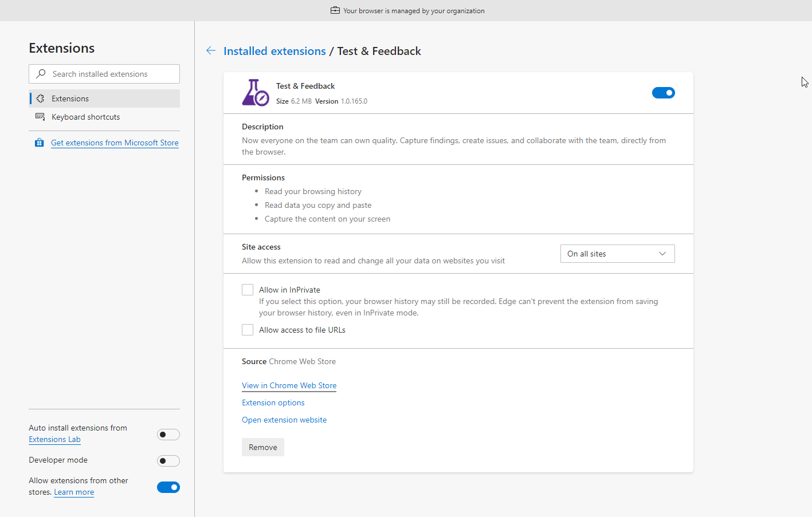Check the Allow in InPrivate checkbox
This screenshot has width=812, height=517.
tap(248, 290)
